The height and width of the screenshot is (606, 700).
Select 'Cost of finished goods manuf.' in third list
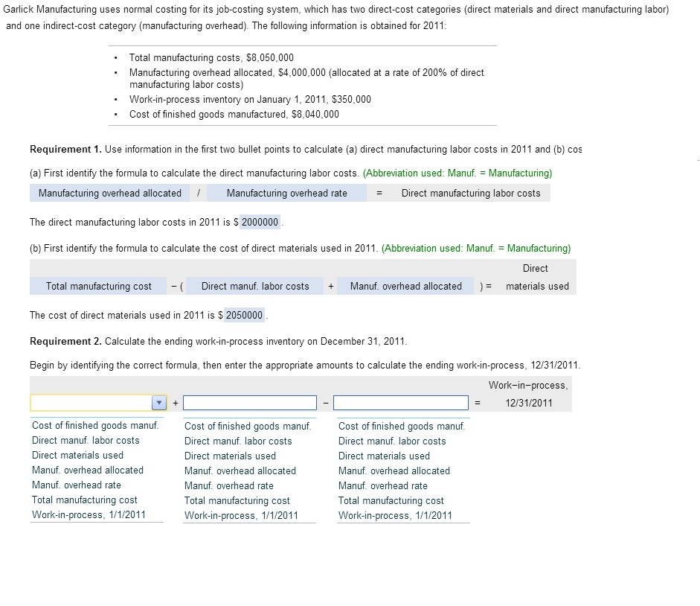pyautogui.click(x=402, y=427)
